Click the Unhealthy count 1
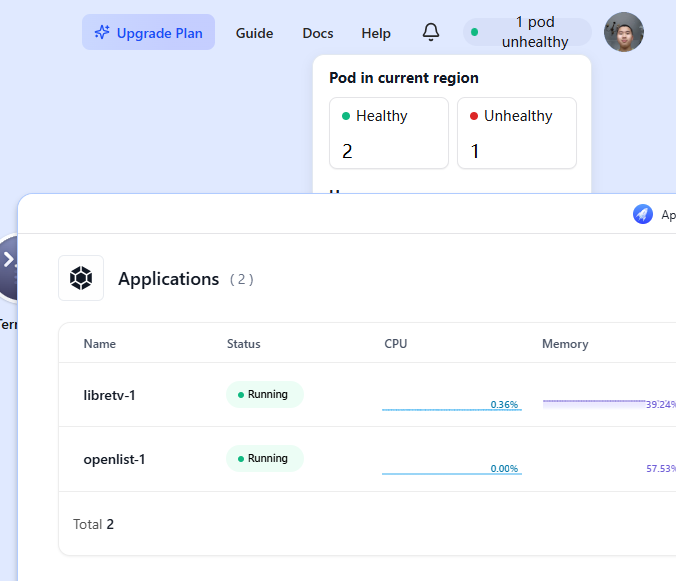676x581 pixels. point(475,151)
